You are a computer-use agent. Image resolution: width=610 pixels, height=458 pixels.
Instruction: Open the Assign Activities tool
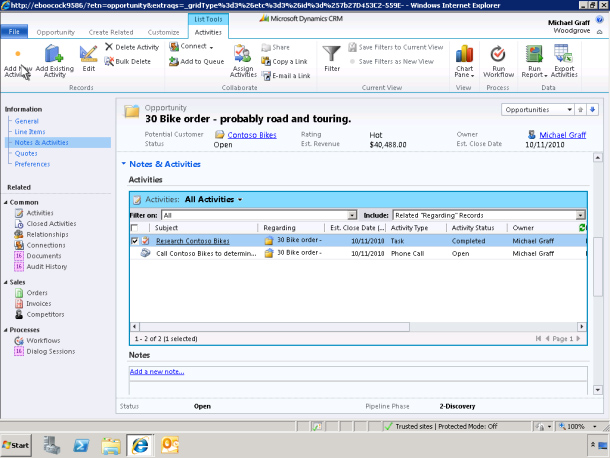point(243,55)
